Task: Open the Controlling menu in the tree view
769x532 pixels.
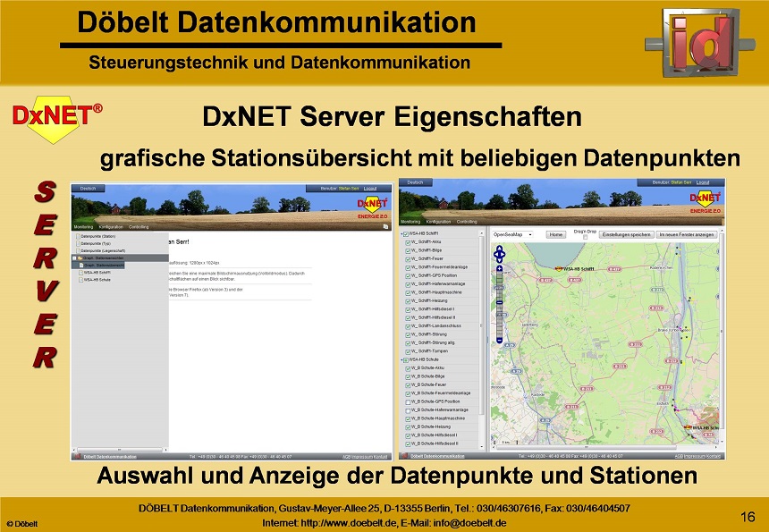Action: [139, 227]
